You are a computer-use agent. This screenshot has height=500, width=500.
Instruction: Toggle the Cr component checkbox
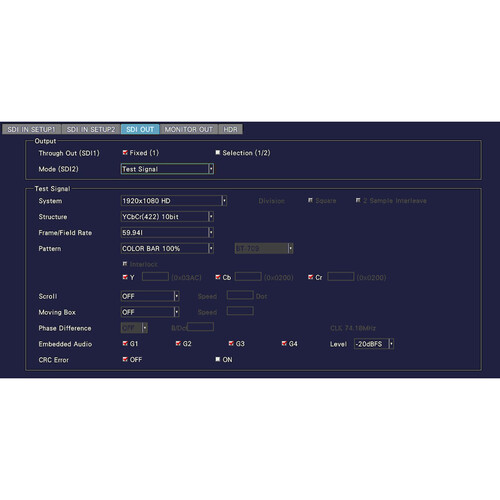[x=311, y=277]
